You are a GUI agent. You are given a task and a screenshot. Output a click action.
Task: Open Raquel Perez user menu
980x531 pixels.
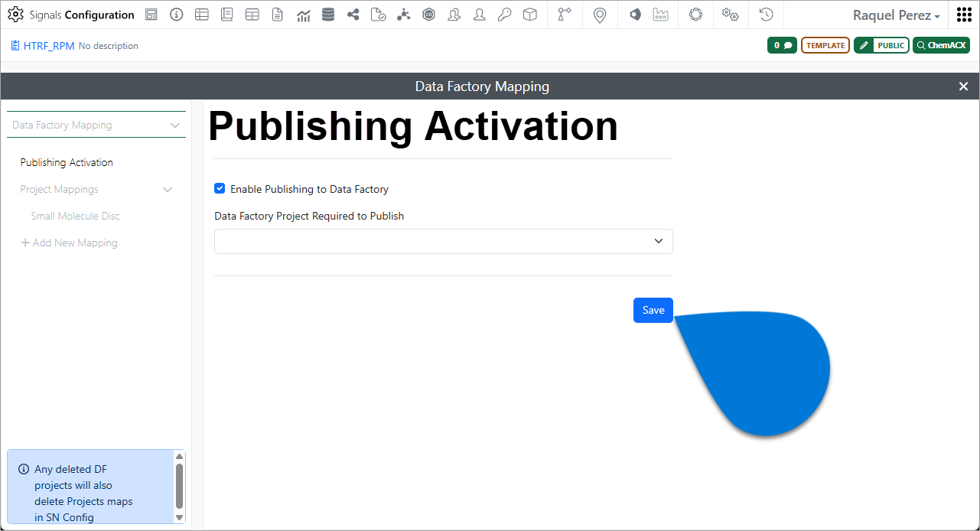896,15
